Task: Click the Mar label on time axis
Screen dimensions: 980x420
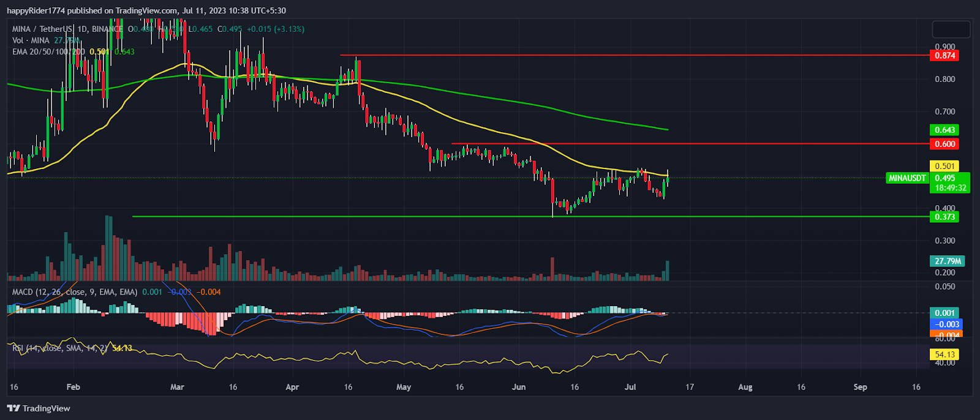Action: [177, 387]
